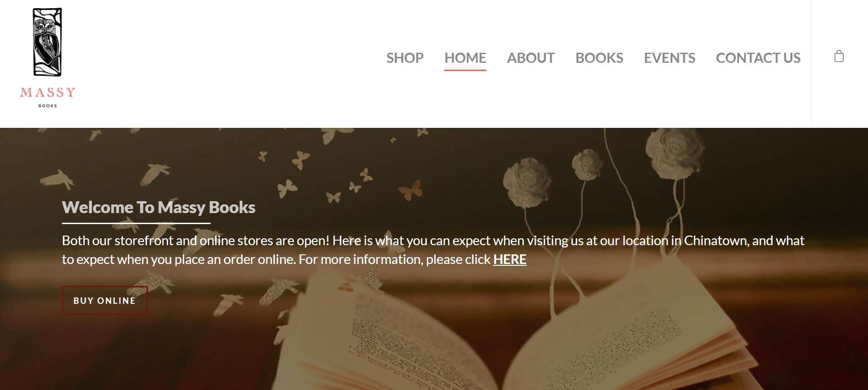Open the CONTACT US page

coord(758,58)
